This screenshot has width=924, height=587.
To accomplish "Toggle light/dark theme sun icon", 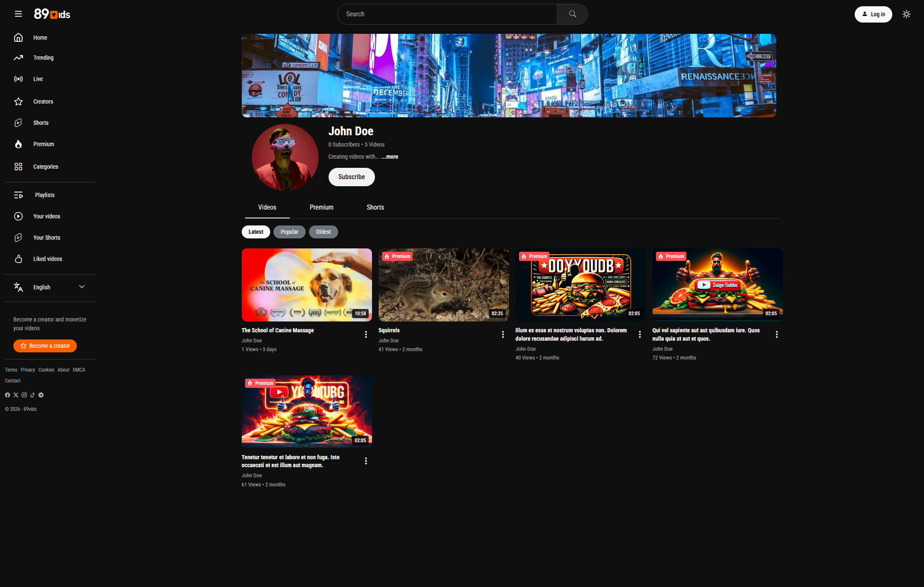I will 906,14.
